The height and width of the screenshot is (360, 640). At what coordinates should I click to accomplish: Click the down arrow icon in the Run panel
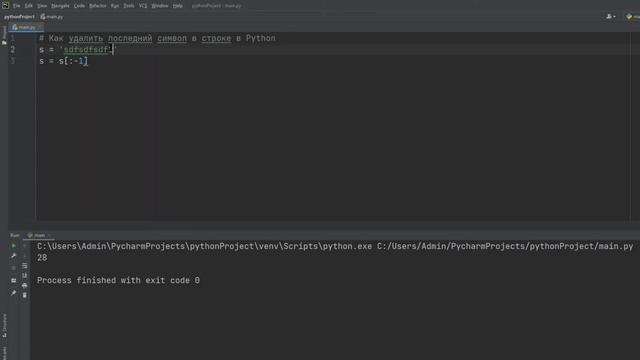tap(24, 256)
